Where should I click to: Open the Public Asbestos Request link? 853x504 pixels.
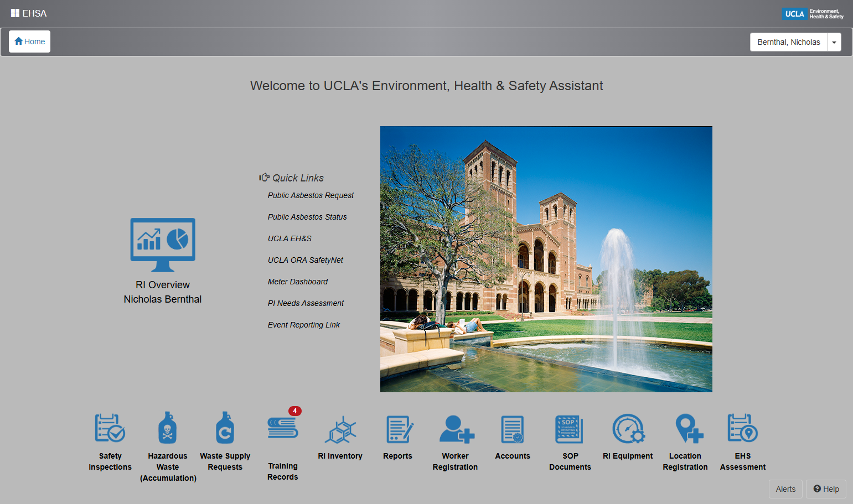(x=311, y=195)
